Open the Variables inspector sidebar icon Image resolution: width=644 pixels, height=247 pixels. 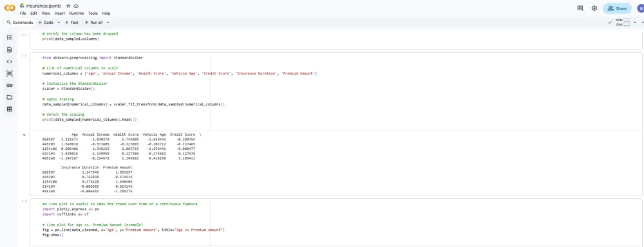[10, 73]
